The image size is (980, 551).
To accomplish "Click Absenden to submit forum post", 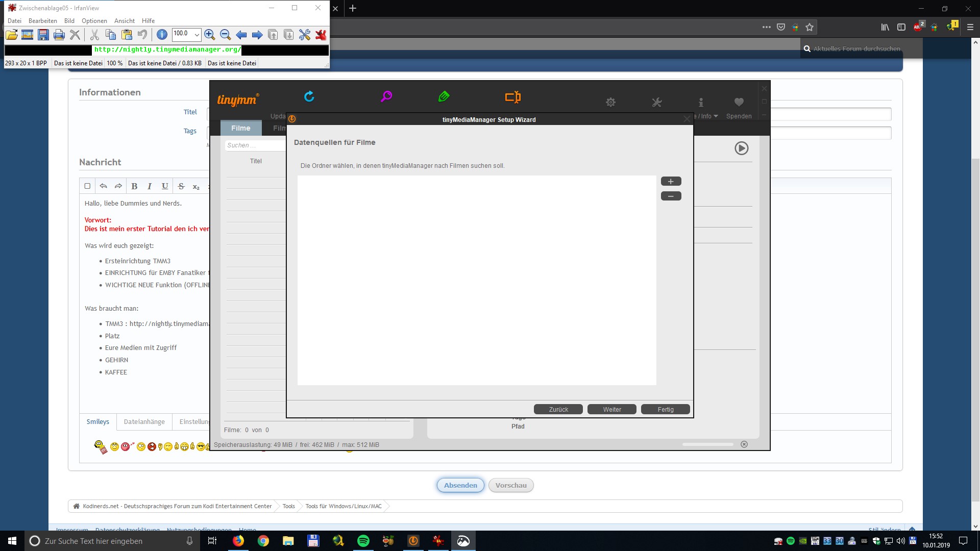I will (x=460, y=485).
